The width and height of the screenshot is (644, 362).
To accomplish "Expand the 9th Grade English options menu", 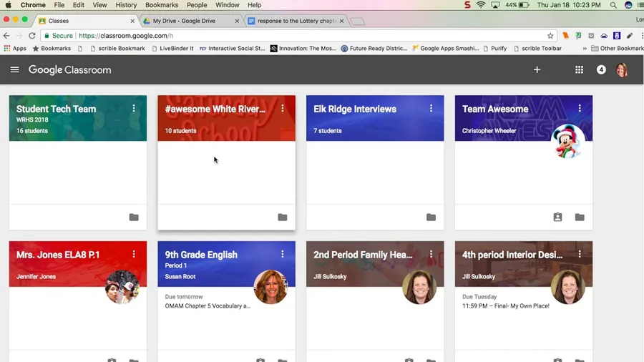I will [283, 254].
